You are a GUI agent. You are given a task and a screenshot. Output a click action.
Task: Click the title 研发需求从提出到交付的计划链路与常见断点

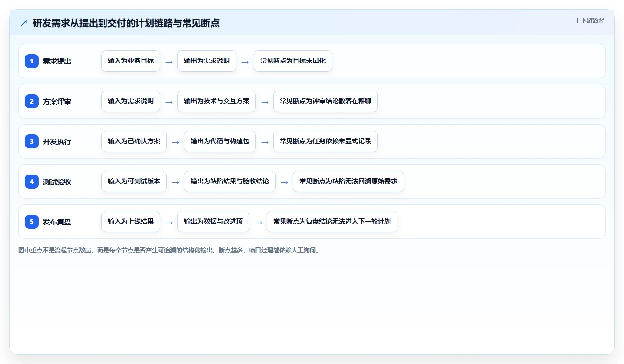(126, 23)
